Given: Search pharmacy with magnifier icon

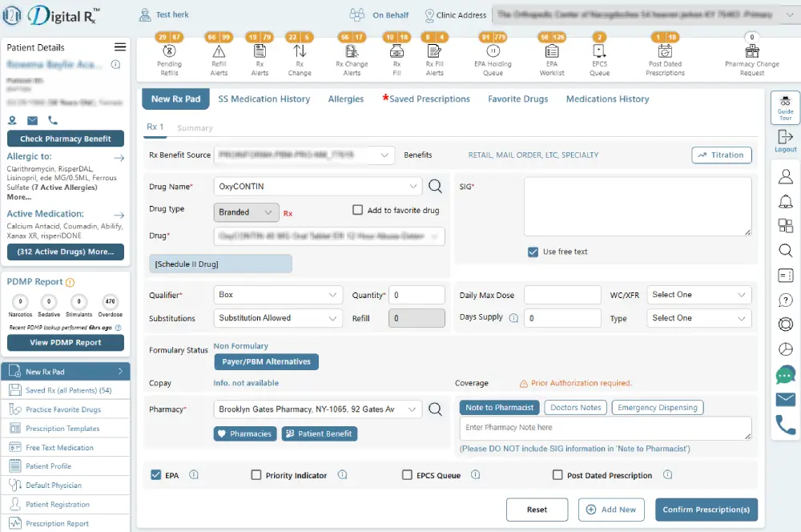Looking at the screenshot, I should pos(435,409).
